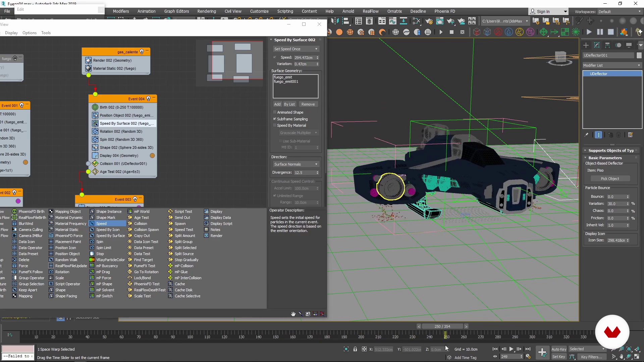Open the Workspaces Default dropdown
This screenshot has height=362, width=644.
coord(620,12)
